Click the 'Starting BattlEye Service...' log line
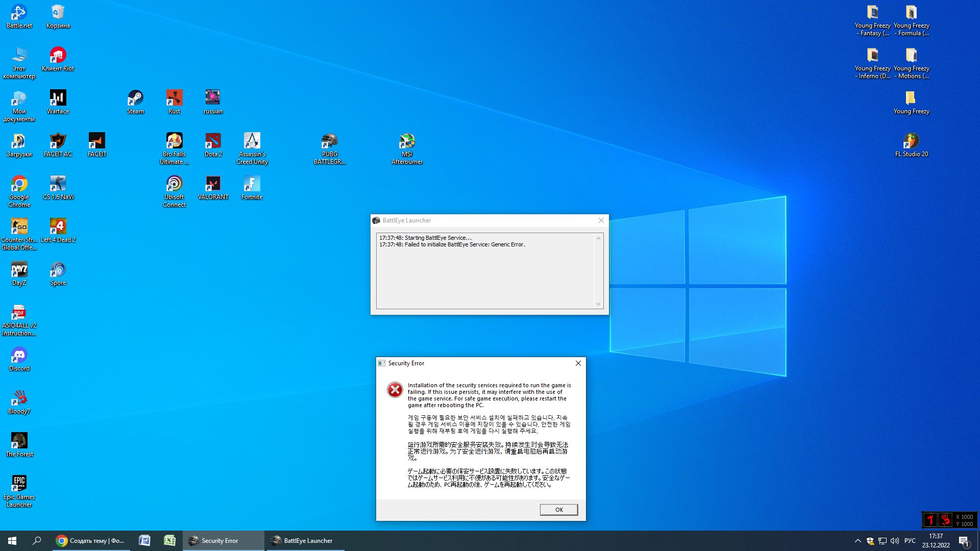Image resolution: width=980 pixels, height=551 pixels. (425, 238)
